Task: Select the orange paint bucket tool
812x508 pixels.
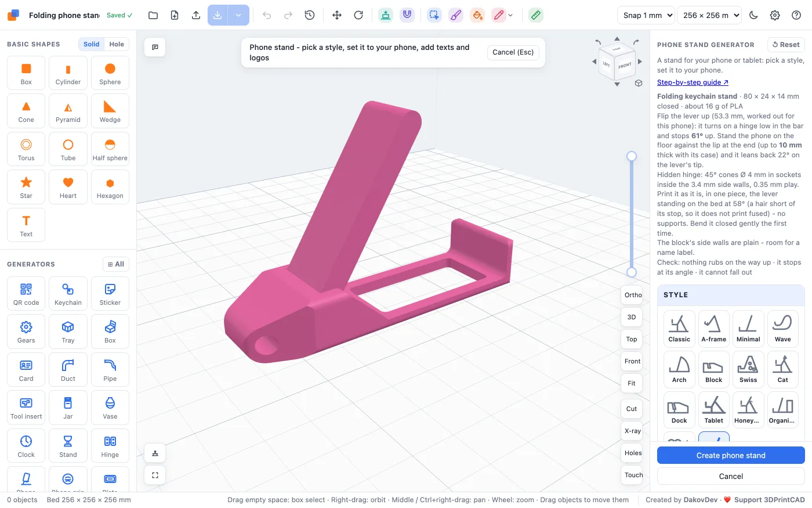Action: [477, 15]
